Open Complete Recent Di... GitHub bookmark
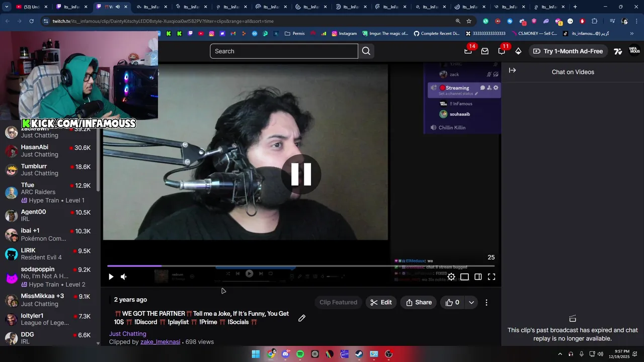The image size is (644, 362). pos(436,34)
